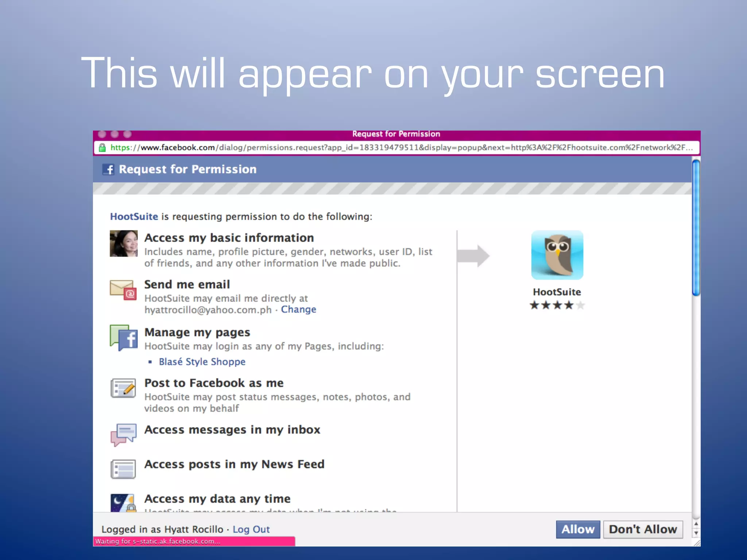The image size is (747, 560).
Task: Open the Blasé Style Shoppe page link
Action: [202, 362]
